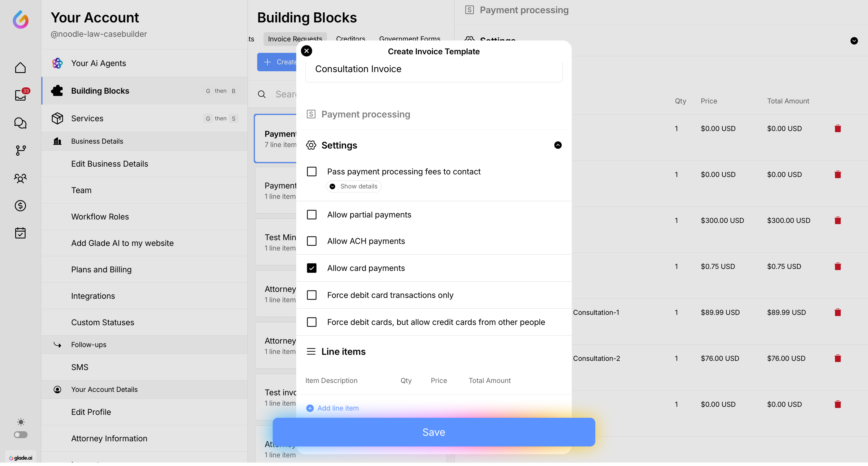
Task: Open inbox with 33 notifications
Action: coord(20,95)
